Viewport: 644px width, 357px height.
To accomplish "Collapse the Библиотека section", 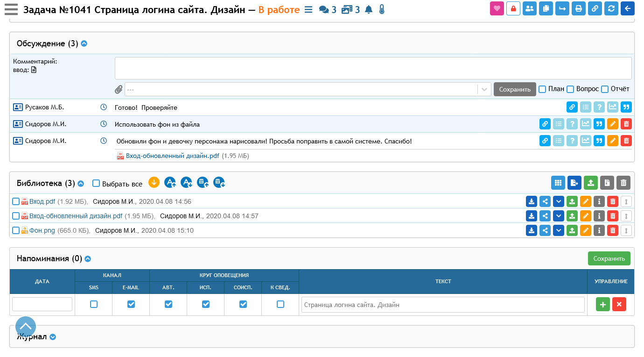I will pyautogui.click(x=81, y=184).
